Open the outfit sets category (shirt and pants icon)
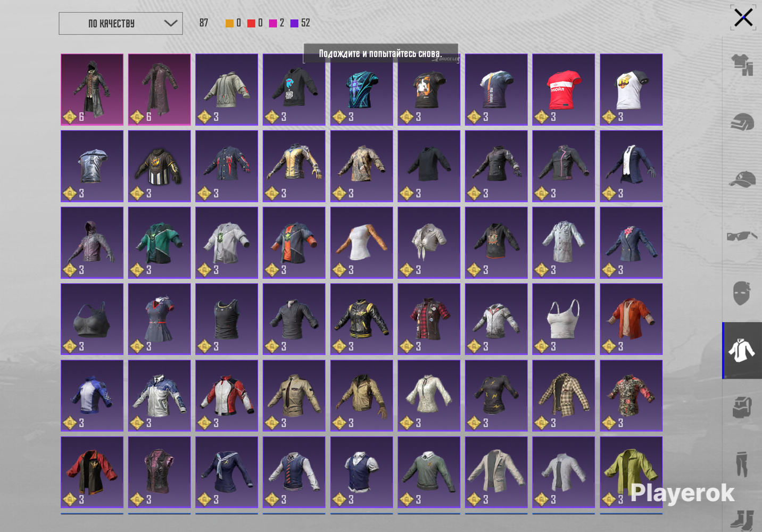The height and width of the screenshot is (532, 762). click(x=742, y=65)
